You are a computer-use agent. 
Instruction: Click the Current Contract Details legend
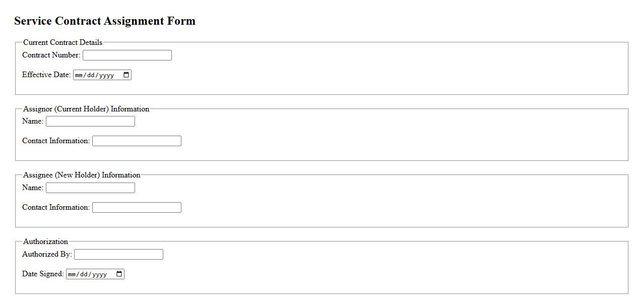coord(62,42)
